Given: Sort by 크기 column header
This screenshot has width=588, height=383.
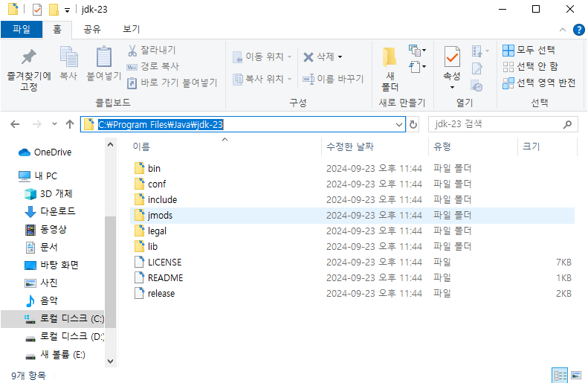Looking at the screenshot, I should point(547,147).
